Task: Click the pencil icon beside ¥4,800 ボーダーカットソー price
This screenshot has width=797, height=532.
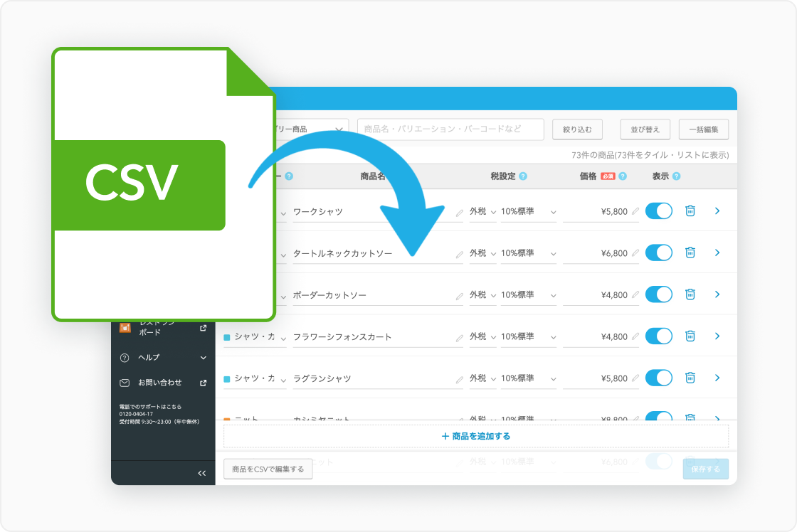Action: click(635, 295)
